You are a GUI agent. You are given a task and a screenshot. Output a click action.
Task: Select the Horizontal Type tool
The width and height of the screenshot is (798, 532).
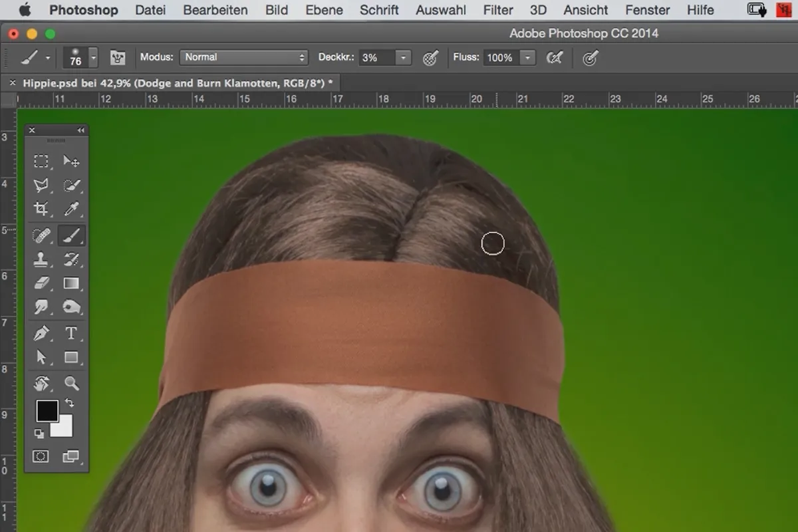[x=71, y=332]
